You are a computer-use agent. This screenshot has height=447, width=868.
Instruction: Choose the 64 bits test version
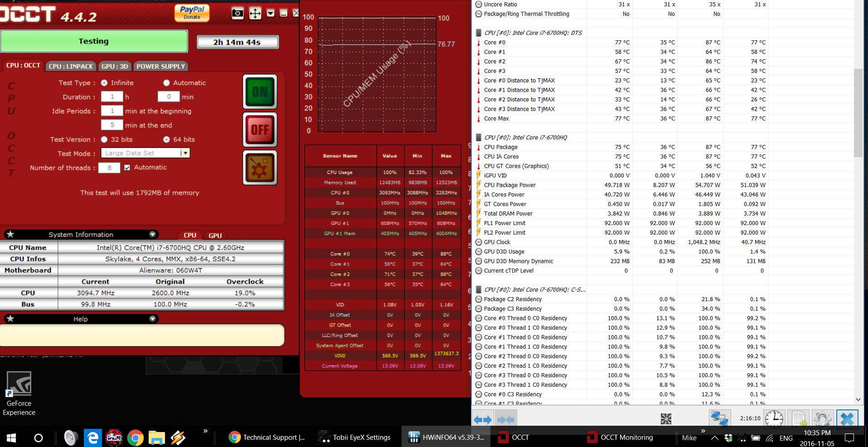(166, 139)
